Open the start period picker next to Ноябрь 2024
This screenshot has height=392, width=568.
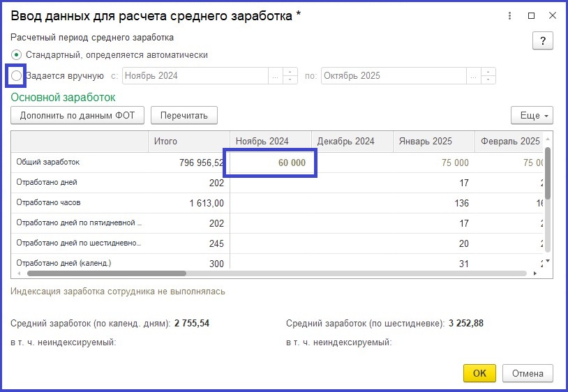pos(276,75)
